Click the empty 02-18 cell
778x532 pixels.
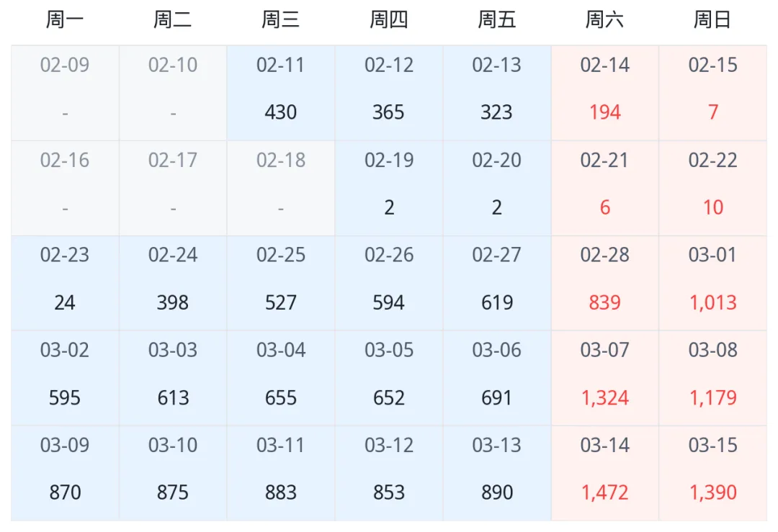tap(281, 188)
